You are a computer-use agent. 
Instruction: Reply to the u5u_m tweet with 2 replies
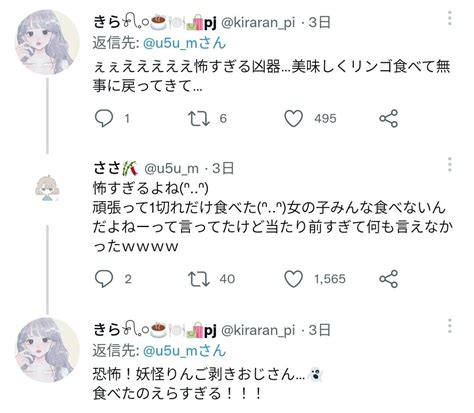click(x=104, y=279)
